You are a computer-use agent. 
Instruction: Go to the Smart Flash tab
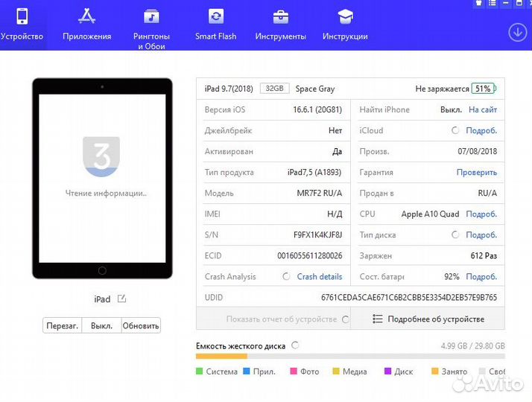(x=216, y=25)
